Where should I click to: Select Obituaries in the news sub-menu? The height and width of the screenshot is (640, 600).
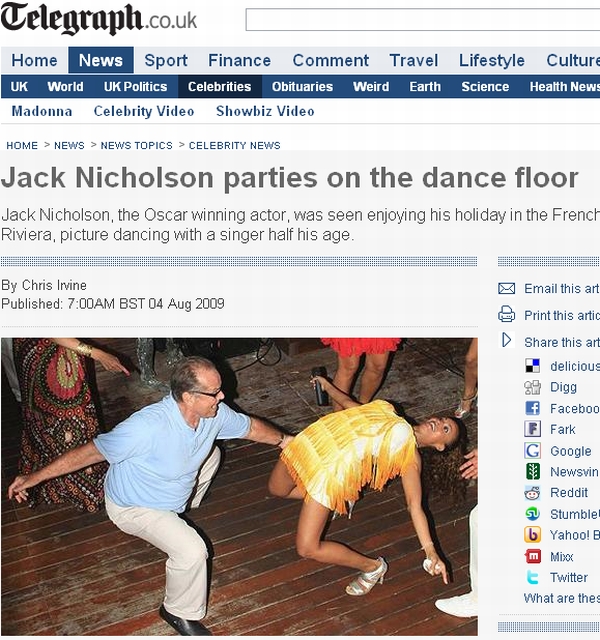302,87
